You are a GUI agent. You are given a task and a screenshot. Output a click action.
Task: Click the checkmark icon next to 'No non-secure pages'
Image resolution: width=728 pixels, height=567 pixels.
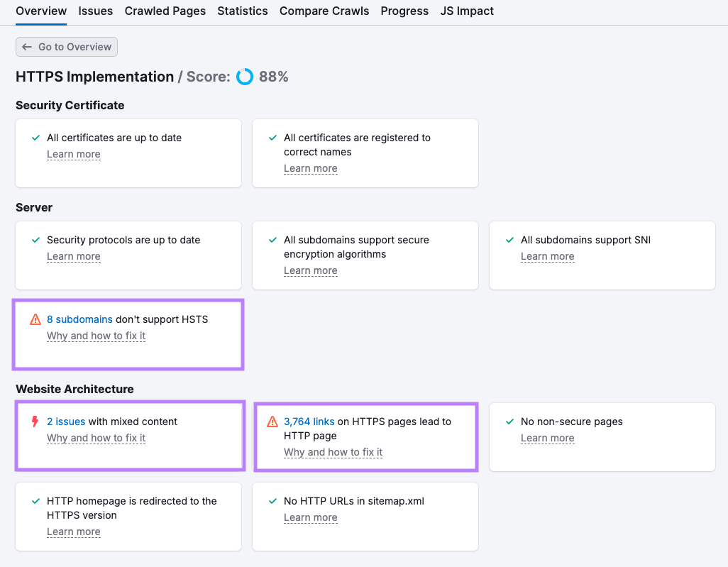click(509, 421)
